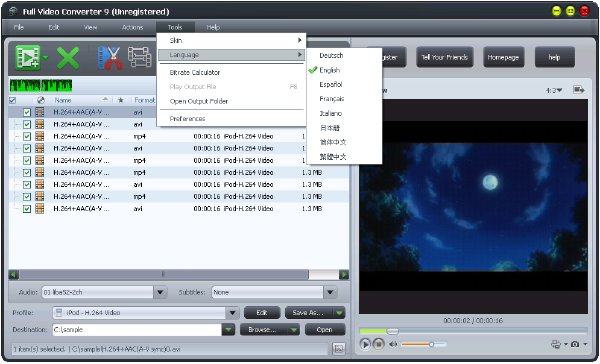Click the Tell Your Friends button
Image resolution: width=600 pixels, height=364 pixels.
coord(445,57)
